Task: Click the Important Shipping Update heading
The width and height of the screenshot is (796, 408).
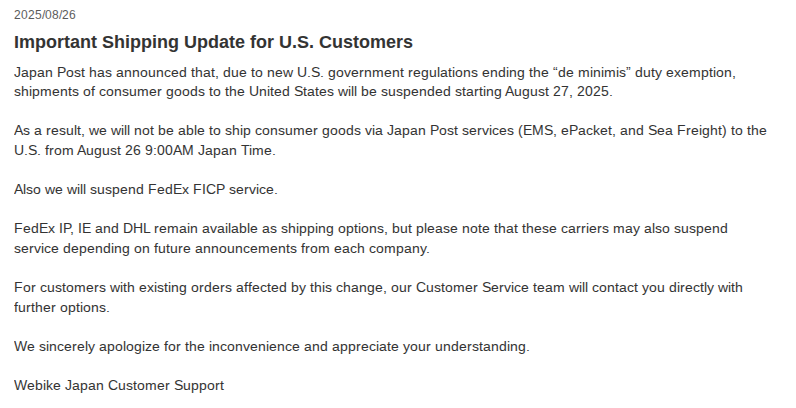Action: 213,42
